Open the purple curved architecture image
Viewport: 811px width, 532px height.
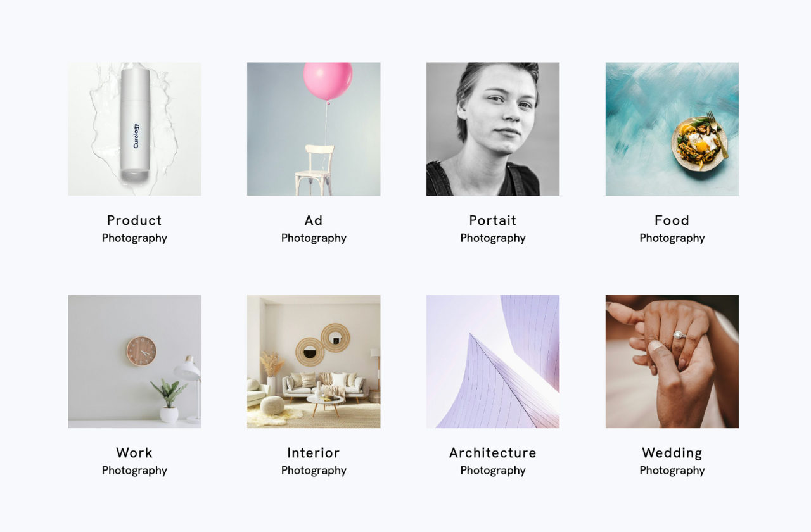493,362
